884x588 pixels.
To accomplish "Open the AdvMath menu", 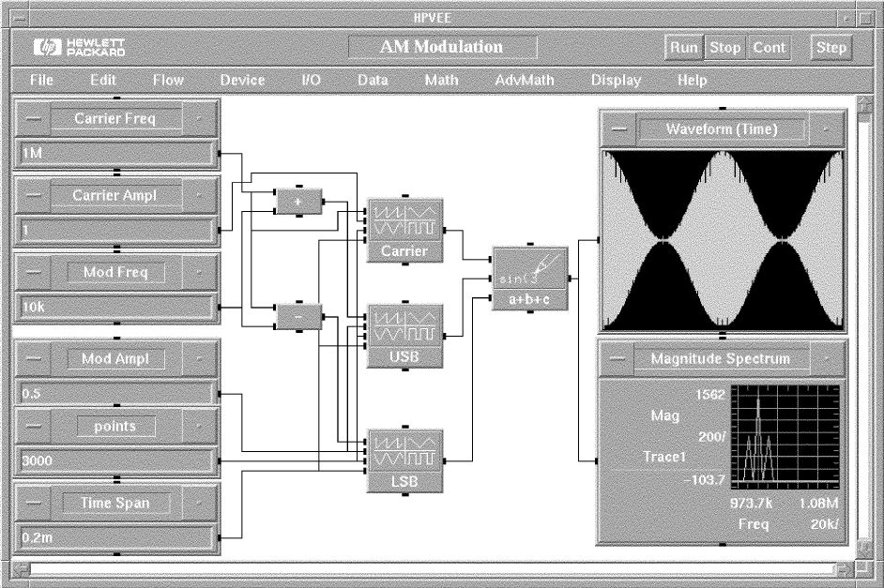I will [x=525, y=81].
